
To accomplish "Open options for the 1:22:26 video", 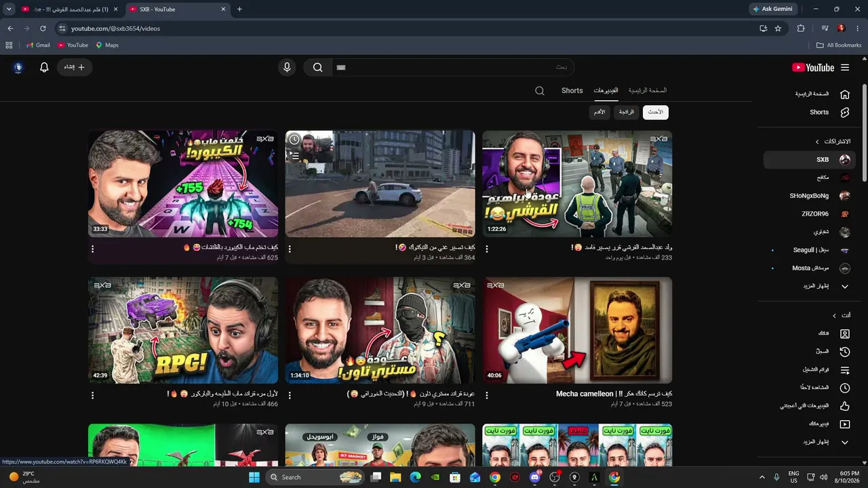I will point(486,249).
